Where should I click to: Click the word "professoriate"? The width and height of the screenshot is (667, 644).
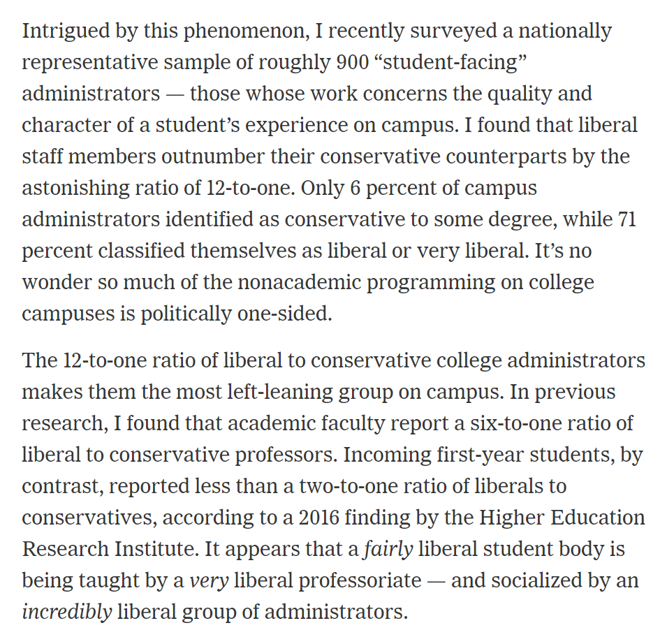pos(360,581)
